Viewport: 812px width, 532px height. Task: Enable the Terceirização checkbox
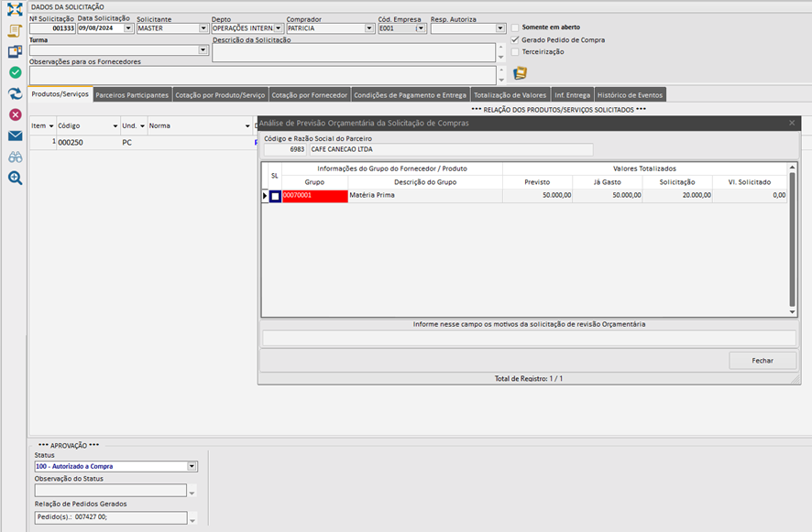coord(515,52)
